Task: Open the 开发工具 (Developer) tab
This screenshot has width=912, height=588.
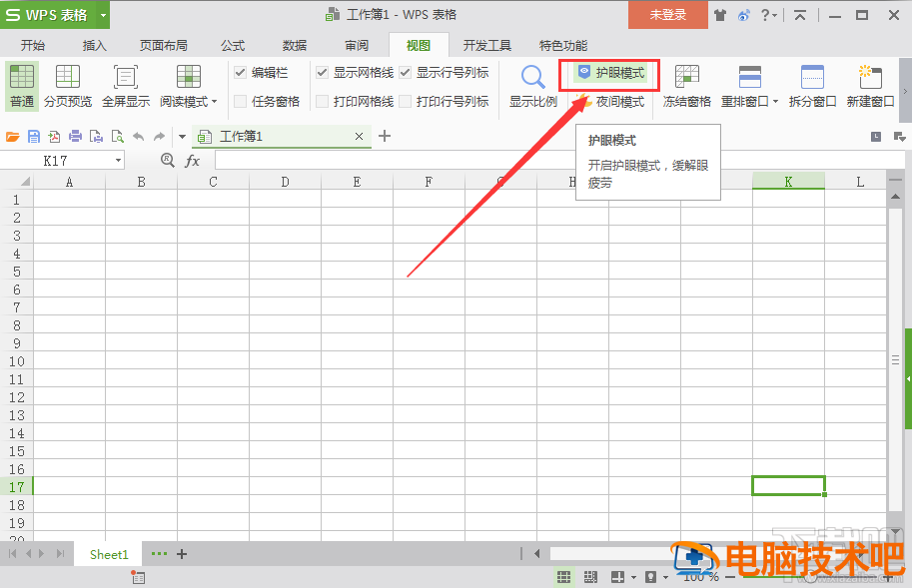Action: 486,45
